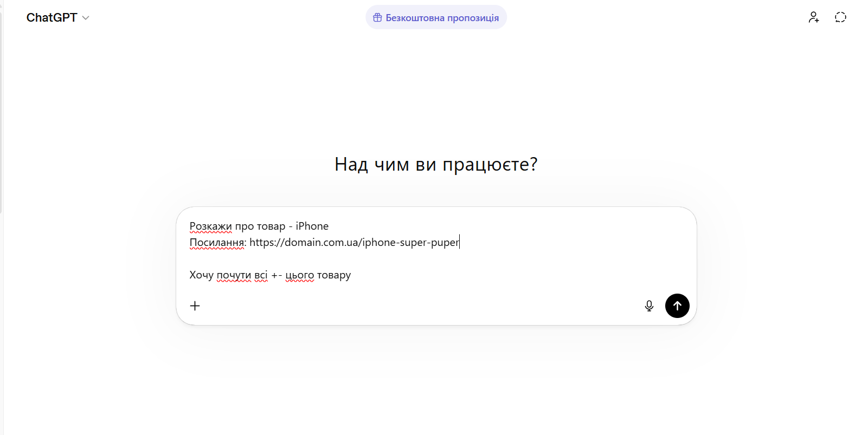This screenshot has height=435, width=868.
Task: Start a temporary chat using dashed bubble icon
Action: [840, 17]
